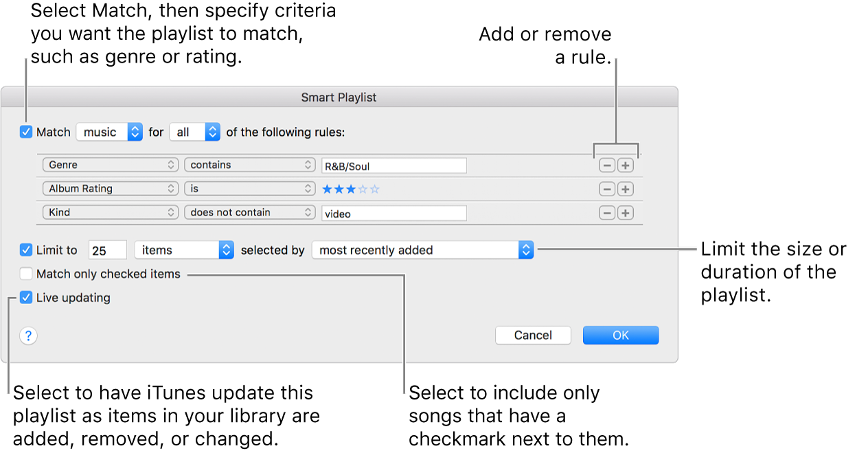
Task: Click 'of the following rules:' text
Action: tap(286, 132)
